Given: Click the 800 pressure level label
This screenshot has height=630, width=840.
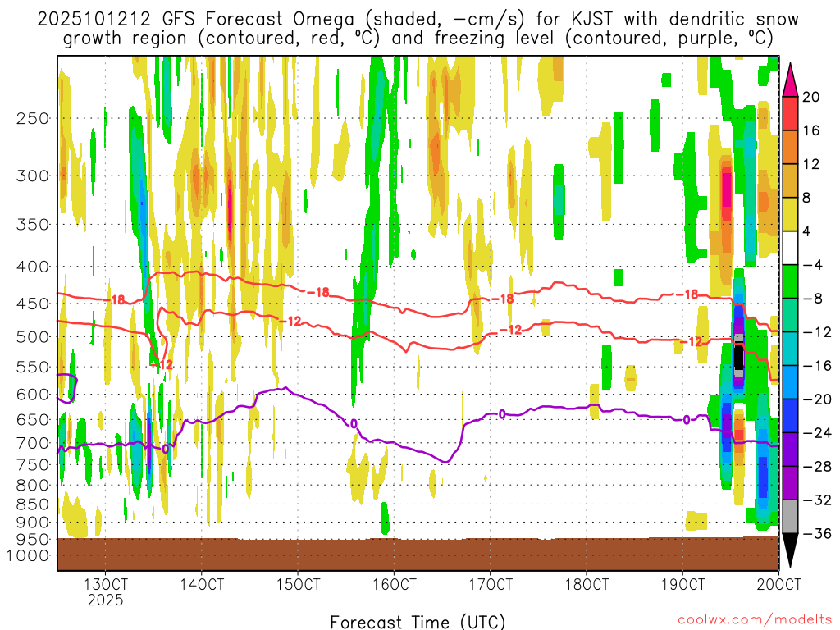Looking at the screenshot, I should (33, 485).
